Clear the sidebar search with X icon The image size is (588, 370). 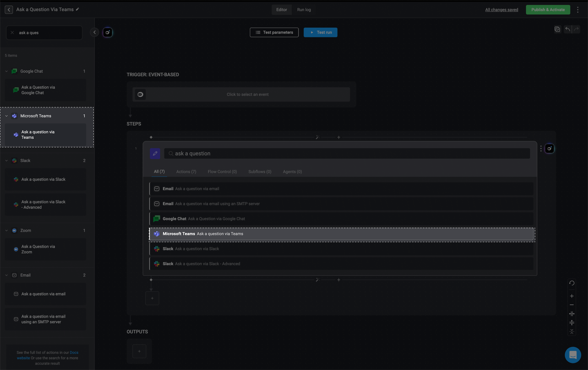(x=12, y=33)
